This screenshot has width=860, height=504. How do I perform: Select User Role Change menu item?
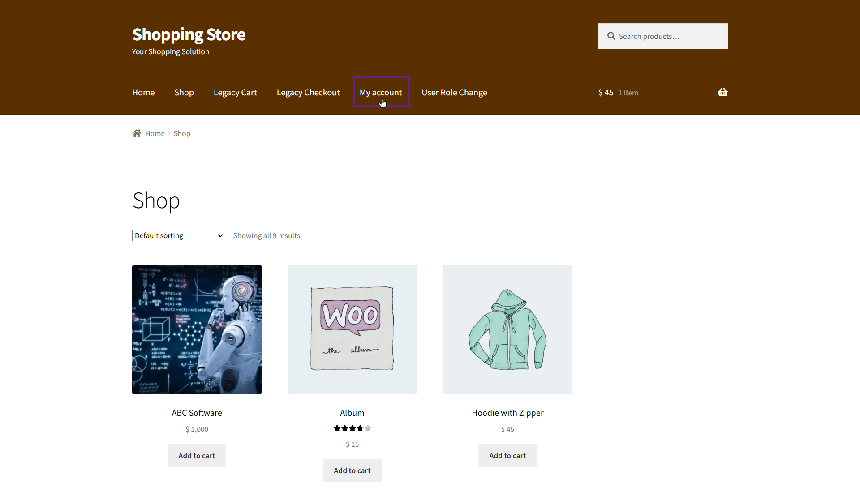click(454, 92)
